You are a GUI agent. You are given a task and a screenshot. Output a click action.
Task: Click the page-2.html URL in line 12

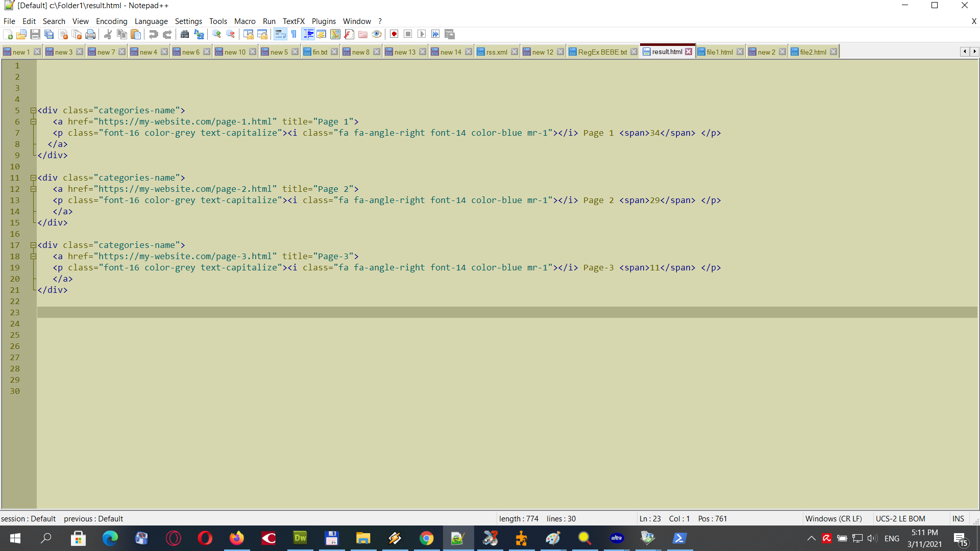coord(185,189)
